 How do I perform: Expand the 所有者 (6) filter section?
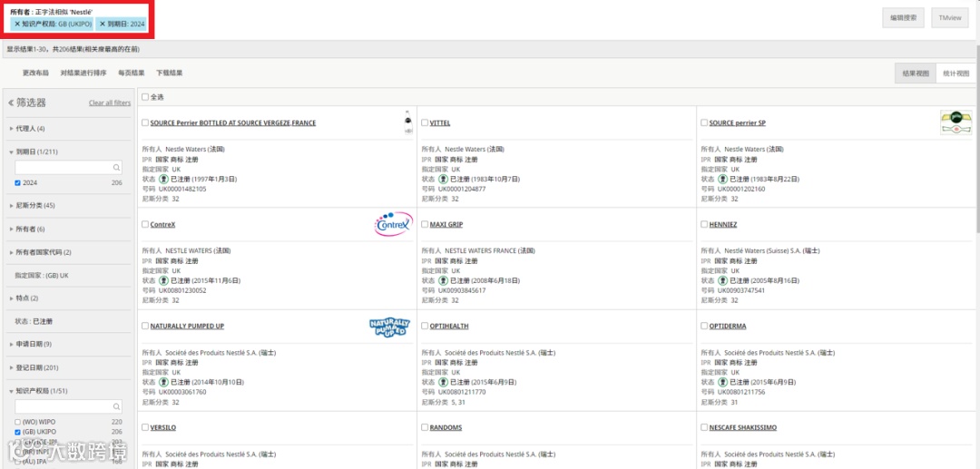coord(27,230)
